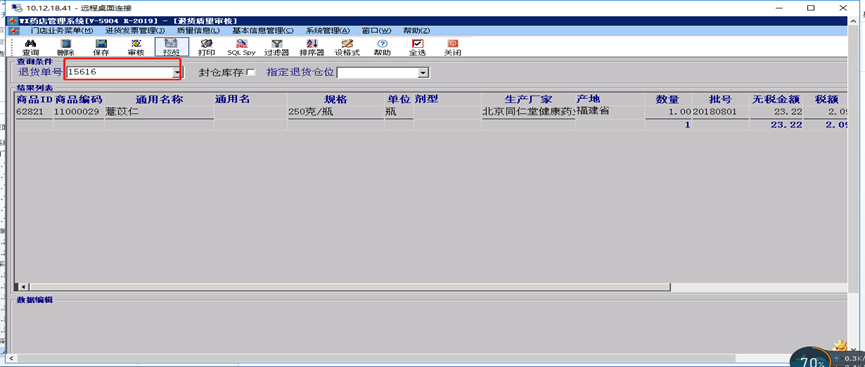Viewport: 865px width, 367px height.
Task: Click the horizontal scrollbar left arrow
Action: point(23,287)
